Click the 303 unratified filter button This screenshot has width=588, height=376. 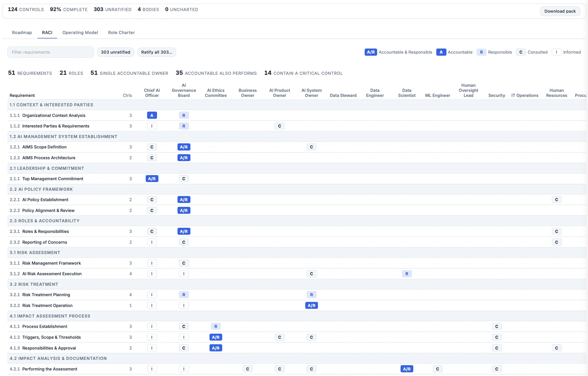tap(116, 52)
